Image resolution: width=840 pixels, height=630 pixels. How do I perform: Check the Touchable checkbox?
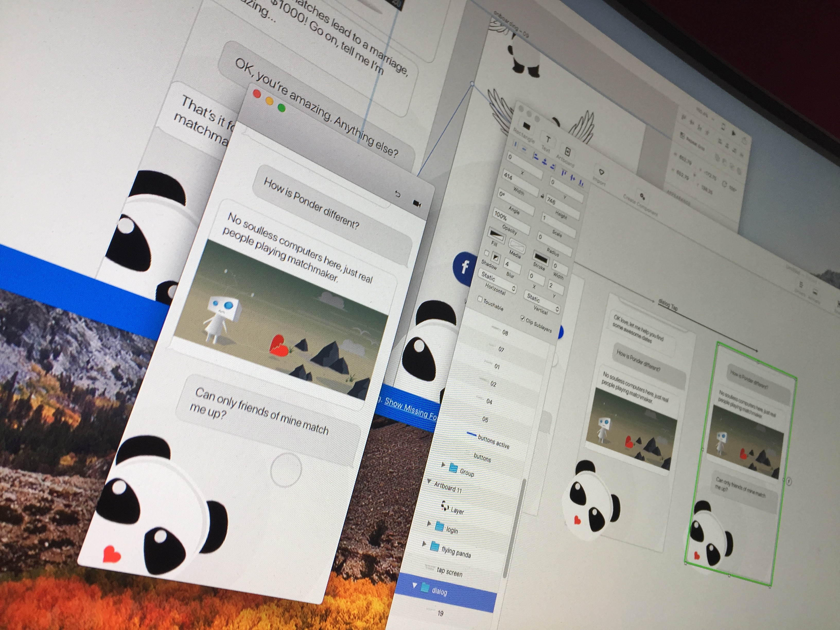click(480, 299)
